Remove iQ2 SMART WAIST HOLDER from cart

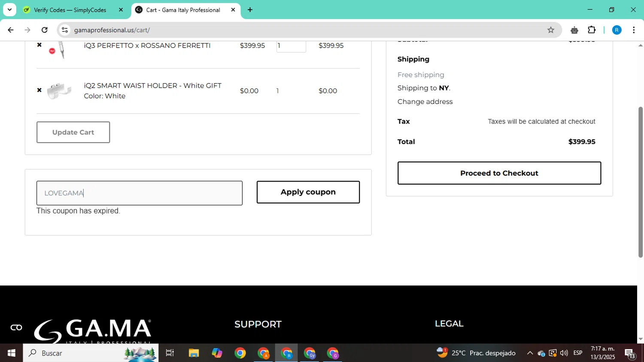(39, 90)
